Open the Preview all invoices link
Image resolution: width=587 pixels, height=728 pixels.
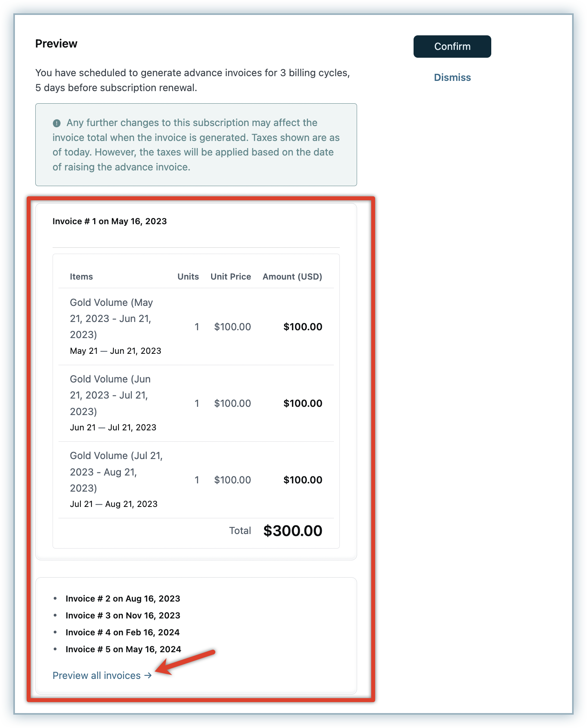(x=97, y=675)
